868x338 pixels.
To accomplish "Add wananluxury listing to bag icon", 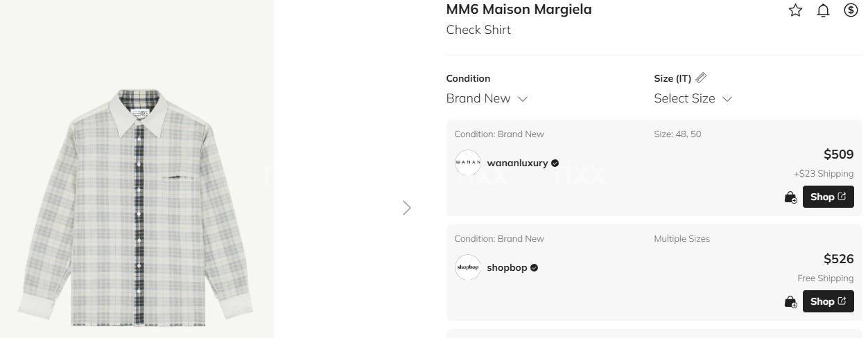I will click(790, 197).
